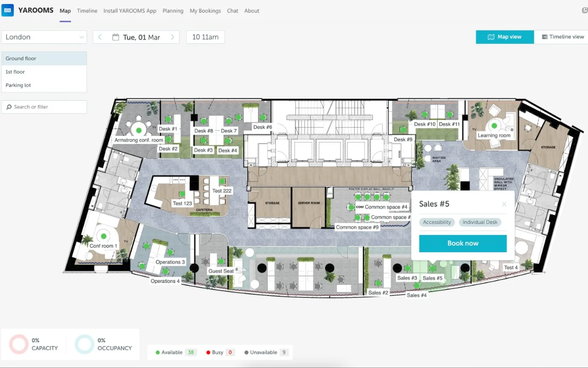Focus the Search or filter field
The width and height of the screenshot is (588, 368).
pos(44,107)
